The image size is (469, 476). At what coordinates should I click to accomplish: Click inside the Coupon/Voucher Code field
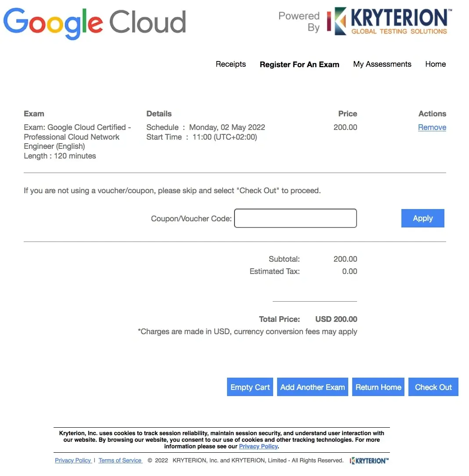click(295, 218)
